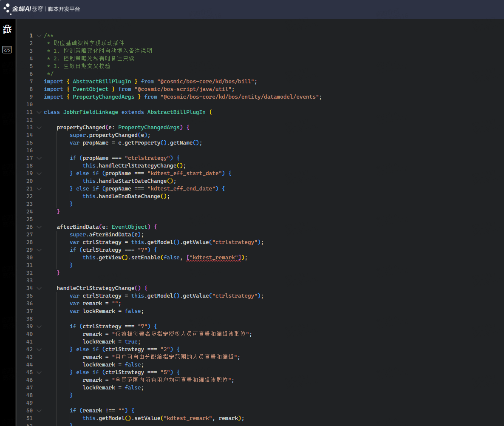Image resolution: width=504 pixels, height=426 pixels.
Task: Open the code panel icon in sidebar
Action: click(7, 50)
